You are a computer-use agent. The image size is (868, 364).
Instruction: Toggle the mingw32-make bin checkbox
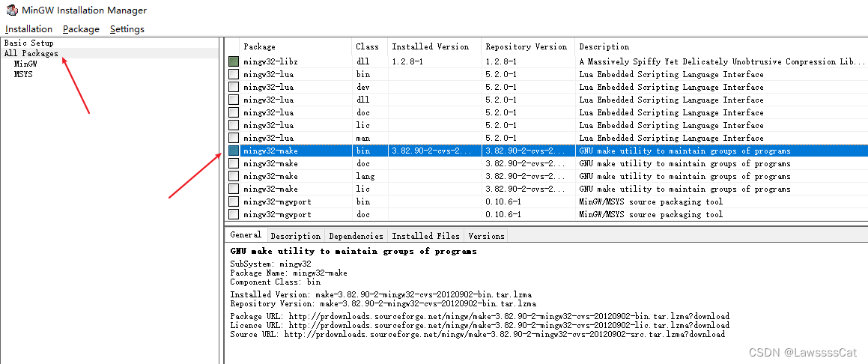(234, 151)
